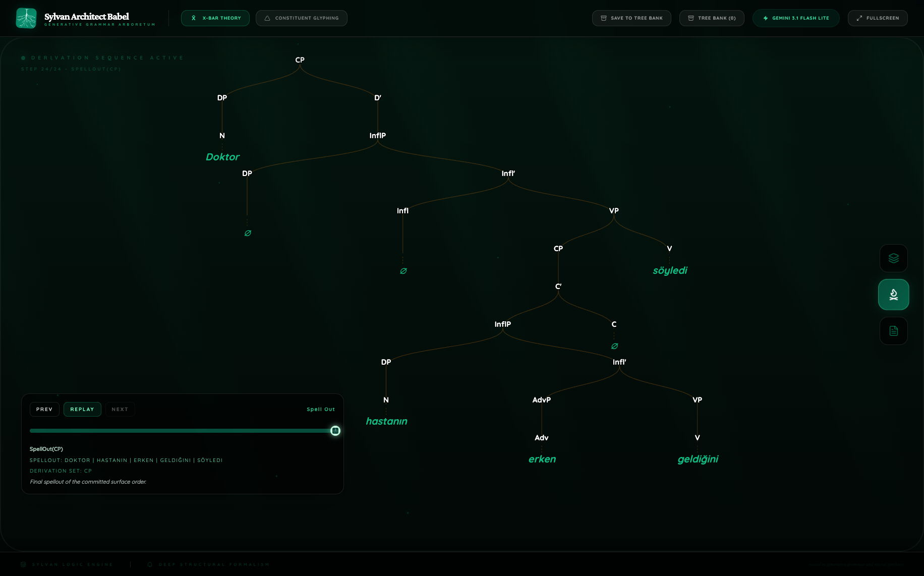This screenshot has height=576, width=924.
Task: Click Save to Tree Bank
Action: coord(631,18)
